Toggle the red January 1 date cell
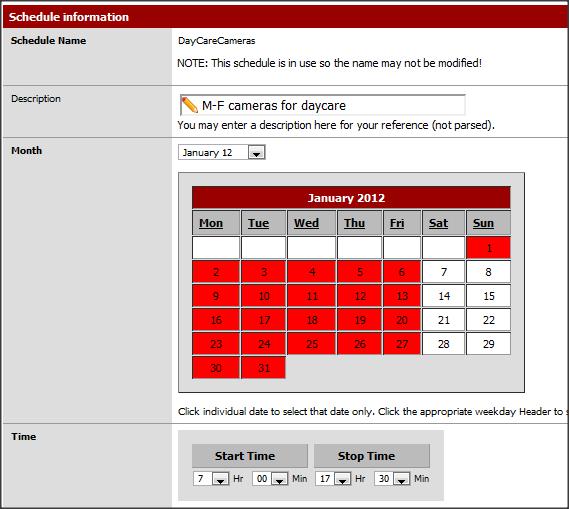 pos(488,248)
